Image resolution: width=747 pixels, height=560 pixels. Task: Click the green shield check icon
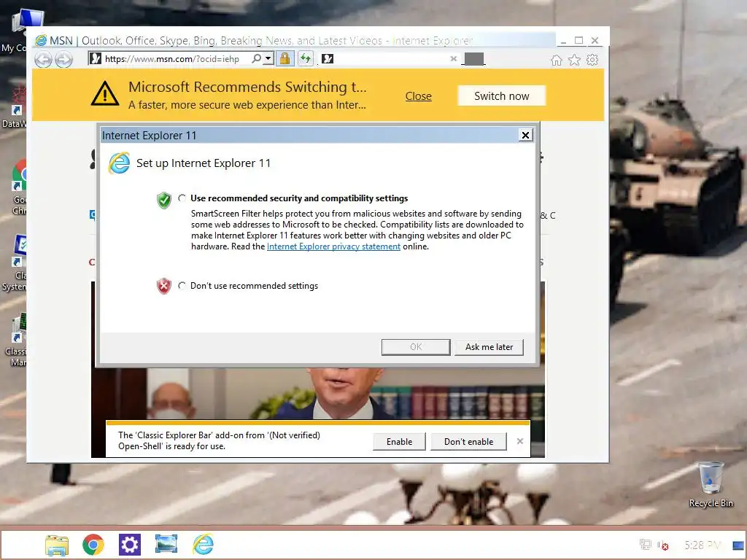164,200
